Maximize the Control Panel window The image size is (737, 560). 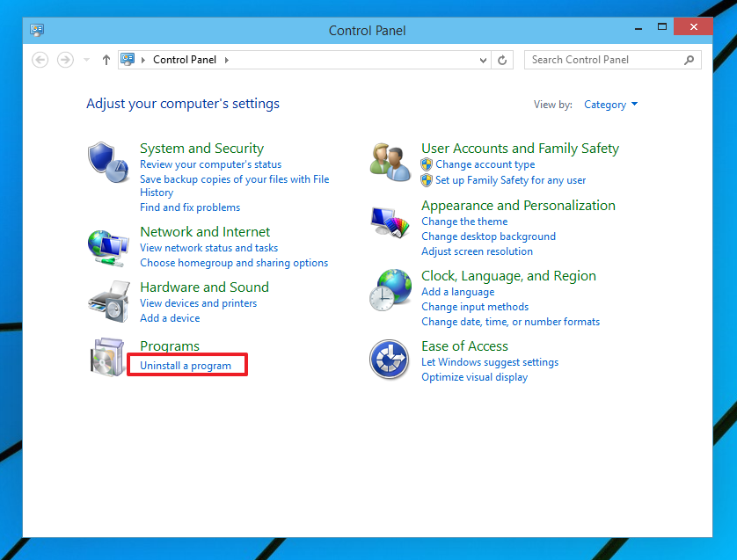(661, 26)
